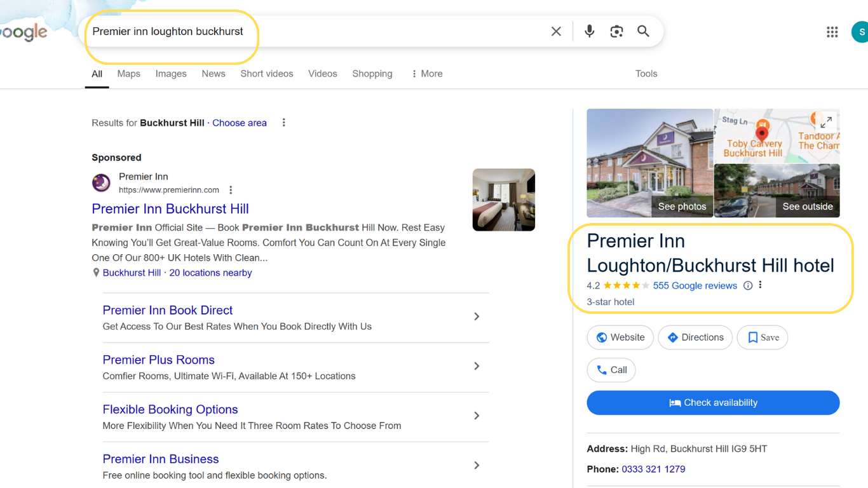Open the Premier Inn Buckhurst Hill ad title
Viewport: 868px width, 488px height.
point(170,208)
